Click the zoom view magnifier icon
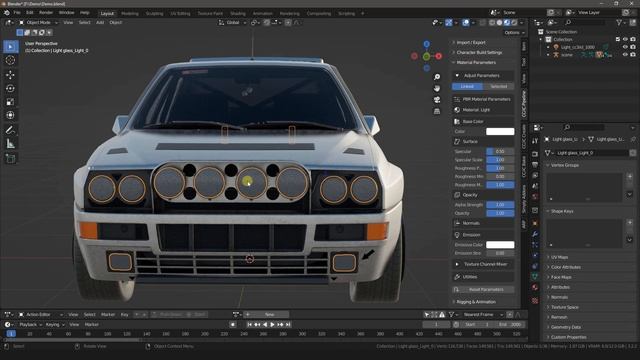This screenshot has height=360, width=640. pos(437,77)
